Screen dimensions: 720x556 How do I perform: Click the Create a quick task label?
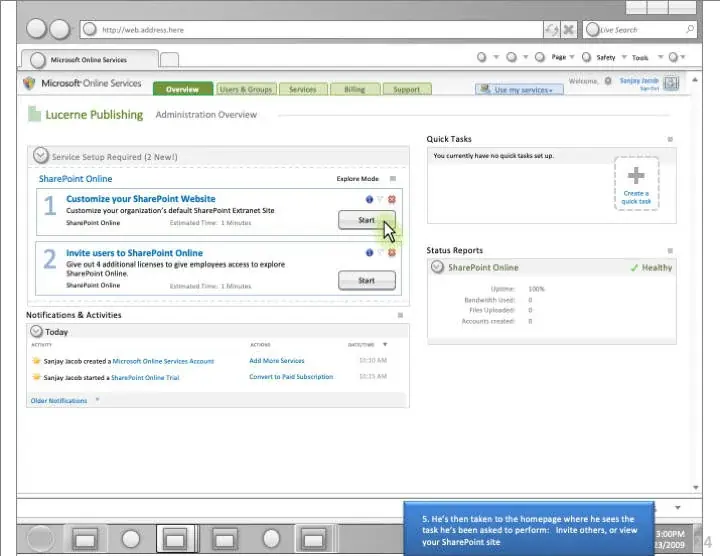pyautogui.click(x=636, y=197)
